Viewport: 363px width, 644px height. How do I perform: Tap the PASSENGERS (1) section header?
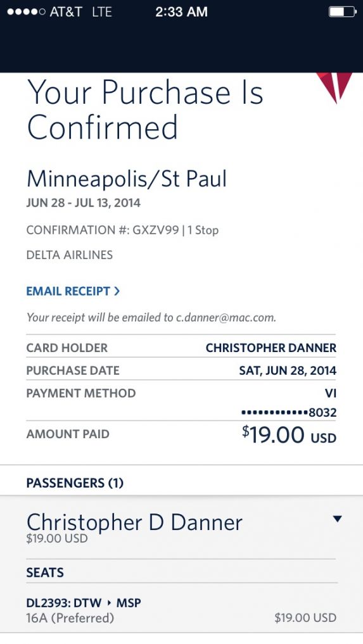point(75,483)
